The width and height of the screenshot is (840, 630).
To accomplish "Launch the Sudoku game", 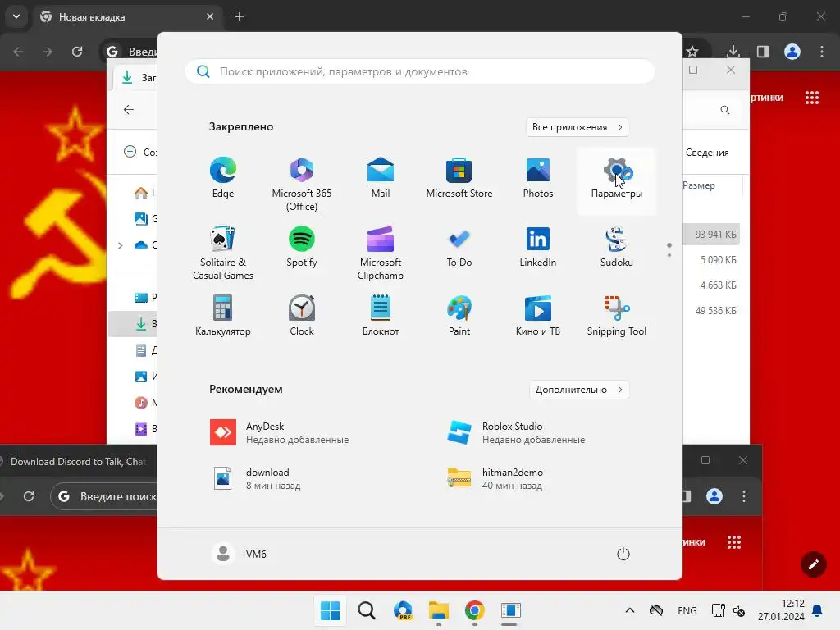I will click(617, 248).
